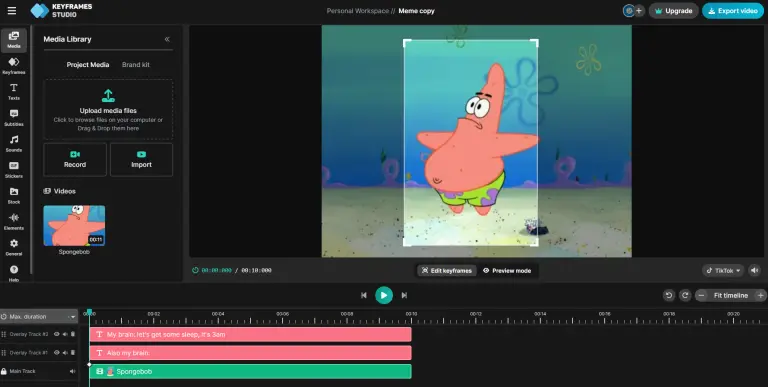Toggle Edit keyframes mode

[447, 270]
